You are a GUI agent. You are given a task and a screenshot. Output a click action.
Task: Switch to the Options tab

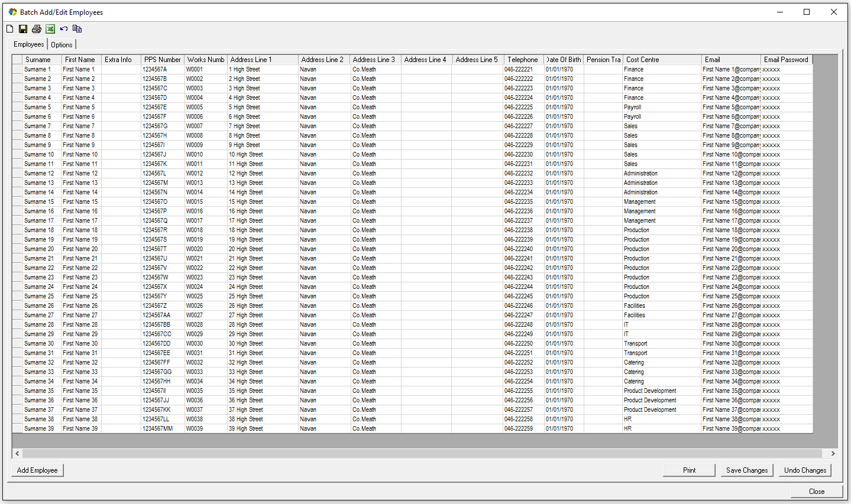click(x=62, y=45)
